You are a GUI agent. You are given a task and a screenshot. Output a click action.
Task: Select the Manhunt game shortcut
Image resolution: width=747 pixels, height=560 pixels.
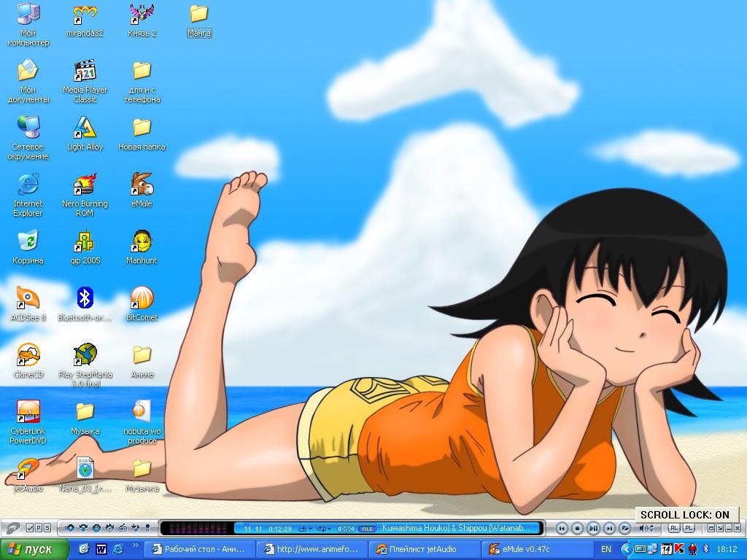click(x=142, y=246)
